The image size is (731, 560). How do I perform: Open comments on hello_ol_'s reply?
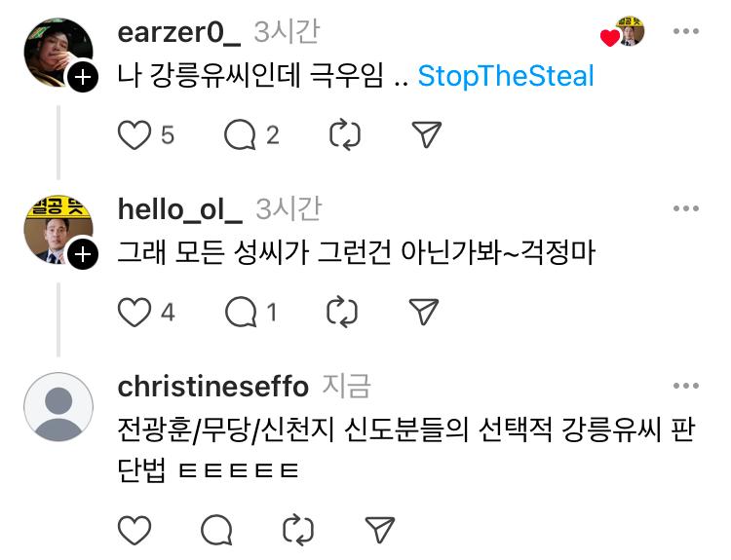tap(240, 312)
